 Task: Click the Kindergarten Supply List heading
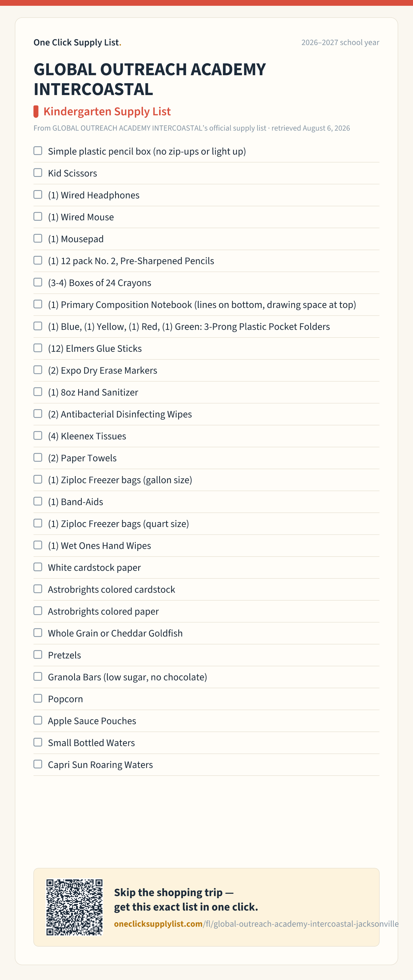coord(107,112)
